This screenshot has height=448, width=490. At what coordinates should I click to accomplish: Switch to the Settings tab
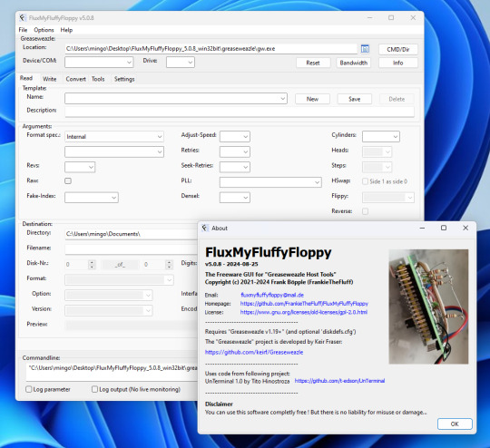click(x=124, y=79)
